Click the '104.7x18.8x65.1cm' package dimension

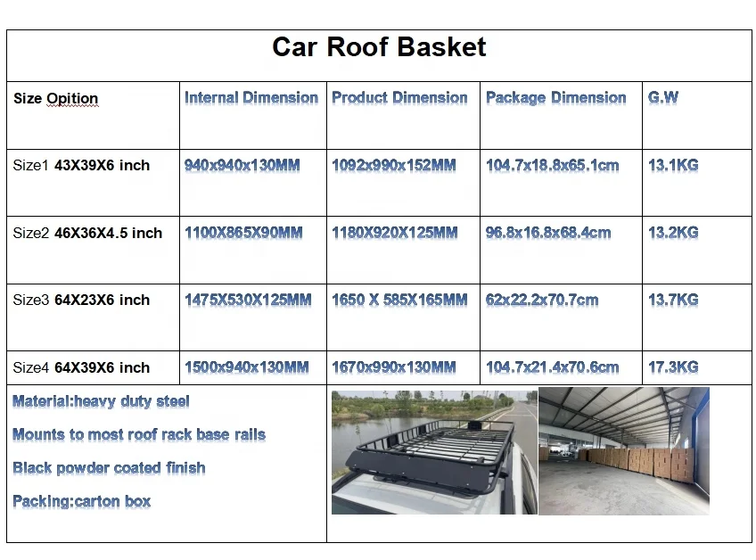click(553, 166)
